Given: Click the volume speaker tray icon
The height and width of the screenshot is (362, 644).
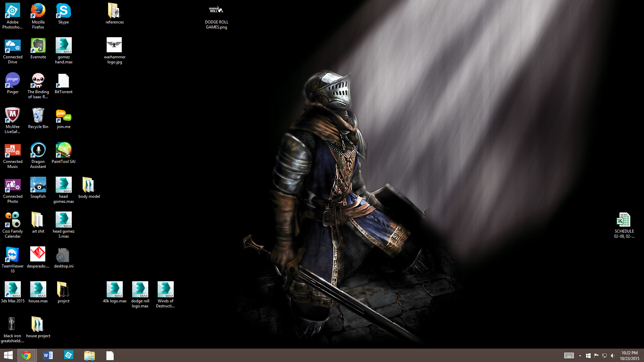Looking at the screenshot, I should coord(613,356).
